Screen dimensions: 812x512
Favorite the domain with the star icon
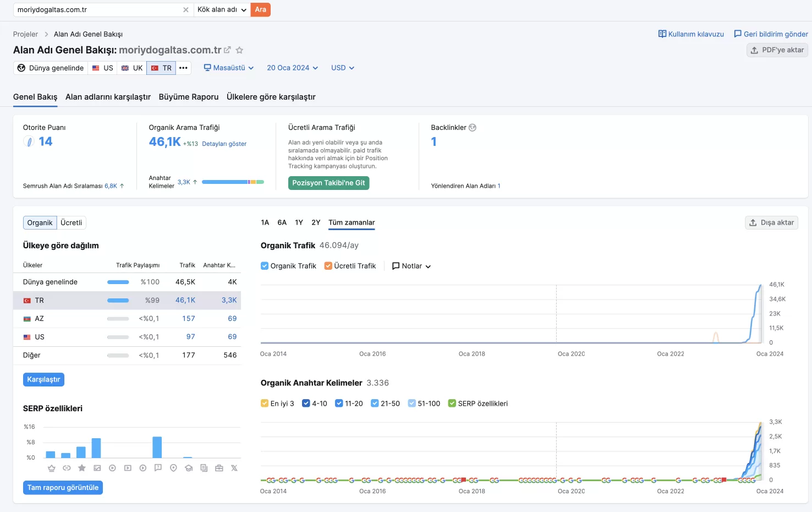[x=239, y=50]
